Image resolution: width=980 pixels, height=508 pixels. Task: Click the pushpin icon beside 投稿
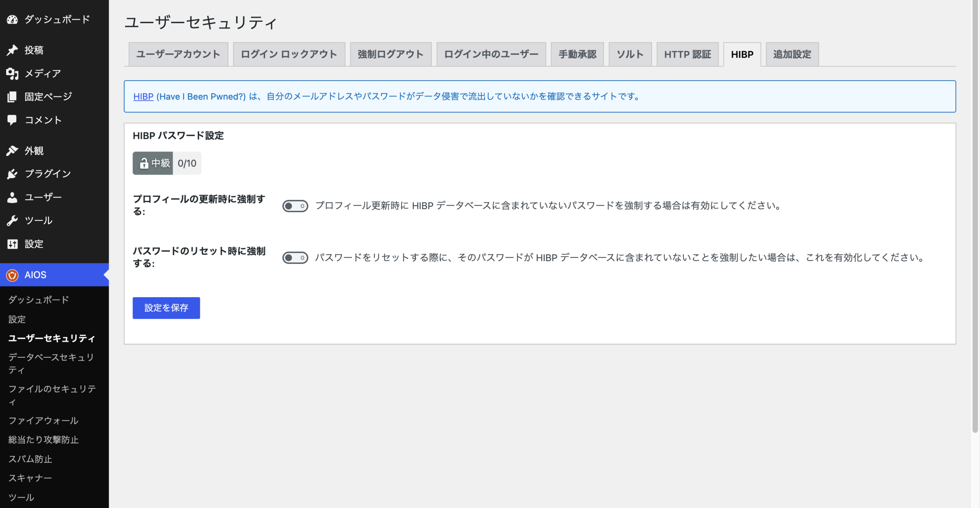(x=12, y=50)
